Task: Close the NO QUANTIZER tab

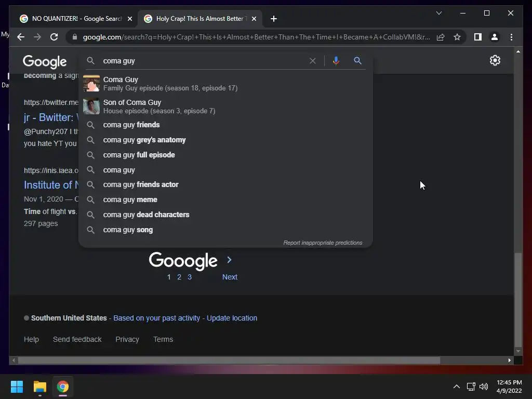Action: (x=129, y=19)
